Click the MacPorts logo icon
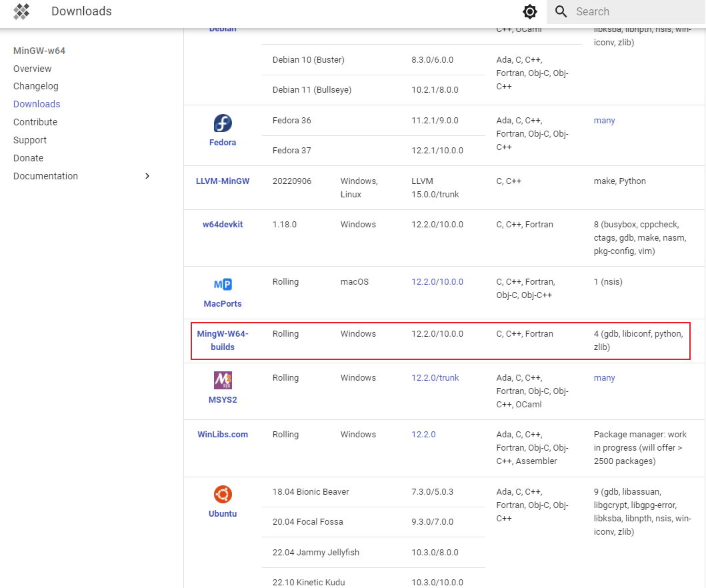The height and width of the screenshot is (588, 706). pos(223,284)
